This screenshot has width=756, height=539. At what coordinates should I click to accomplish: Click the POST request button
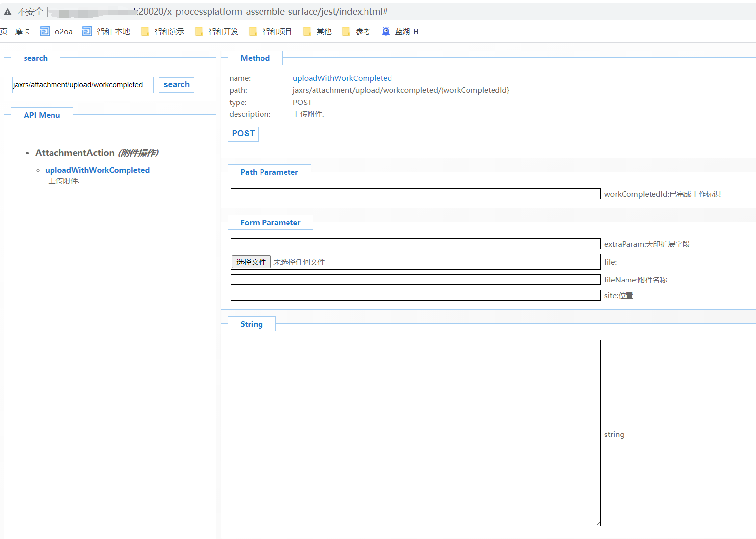tap(243, 134)
